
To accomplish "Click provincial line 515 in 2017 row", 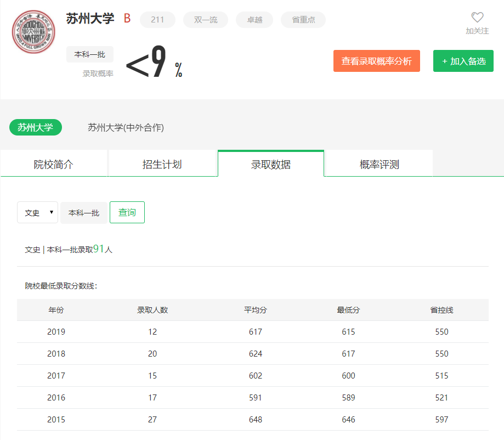I will tap(441, 375).
